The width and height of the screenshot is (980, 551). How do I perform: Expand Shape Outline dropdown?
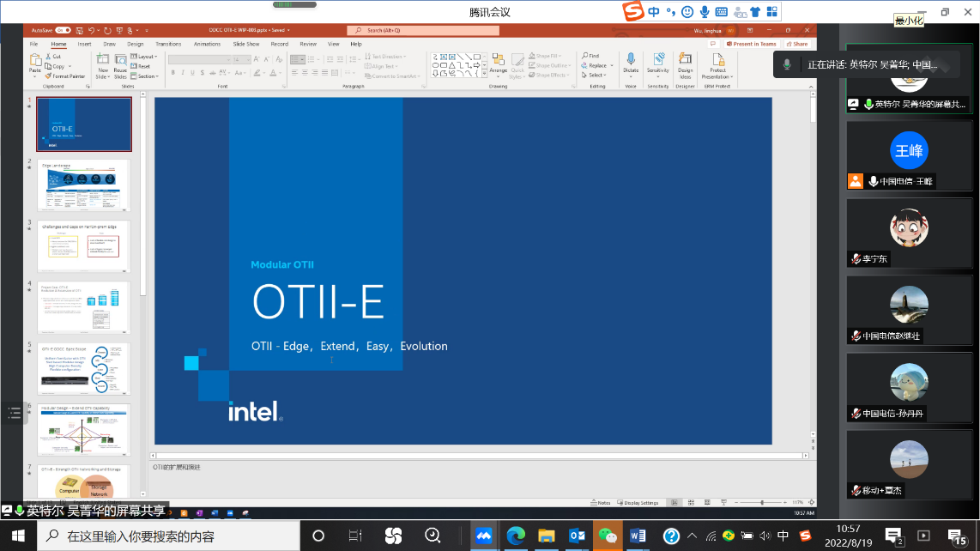tap(549, 65)
